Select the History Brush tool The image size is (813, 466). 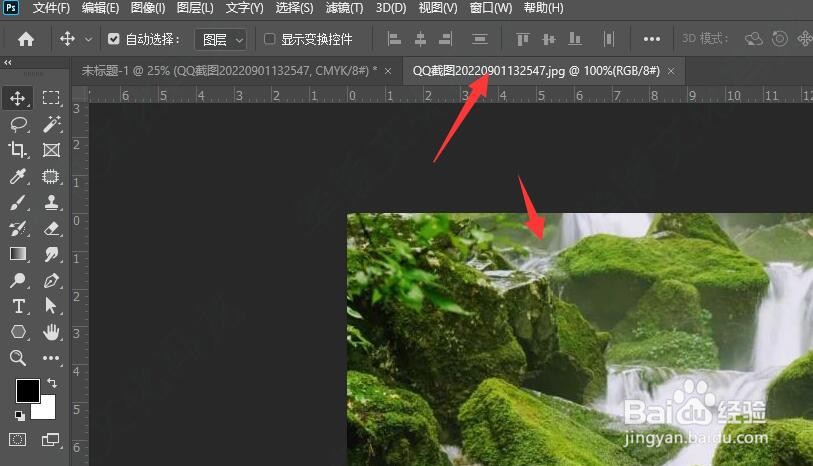point(18,229)
